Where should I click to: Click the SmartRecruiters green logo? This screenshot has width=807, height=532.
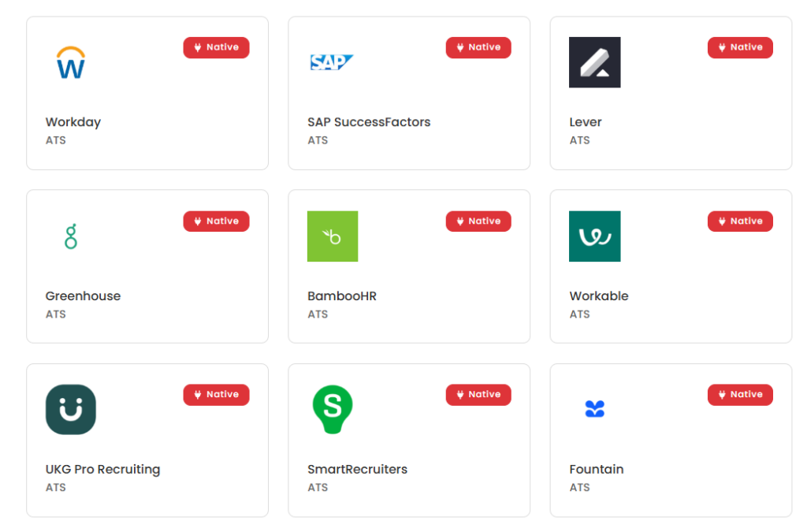pyautogui.click(x=332, y=409)
